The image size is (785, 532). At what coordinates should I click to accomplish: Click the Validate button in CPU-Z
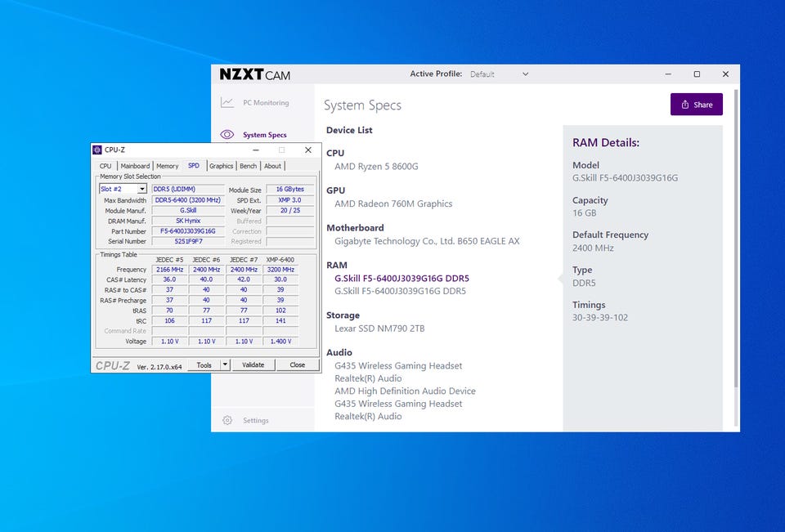click(253, 364)
